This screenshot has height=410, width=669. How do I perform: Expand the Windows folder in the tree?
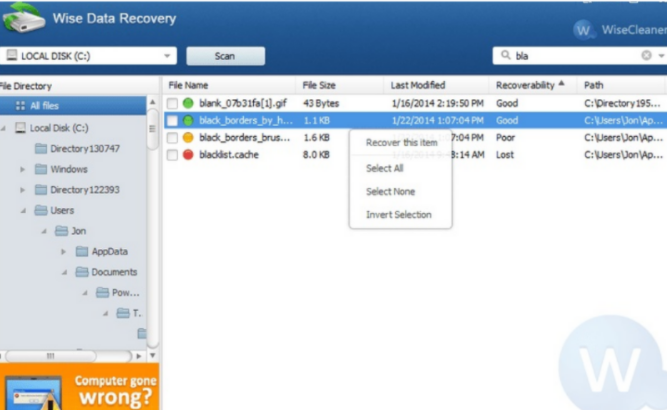(23, 169)
